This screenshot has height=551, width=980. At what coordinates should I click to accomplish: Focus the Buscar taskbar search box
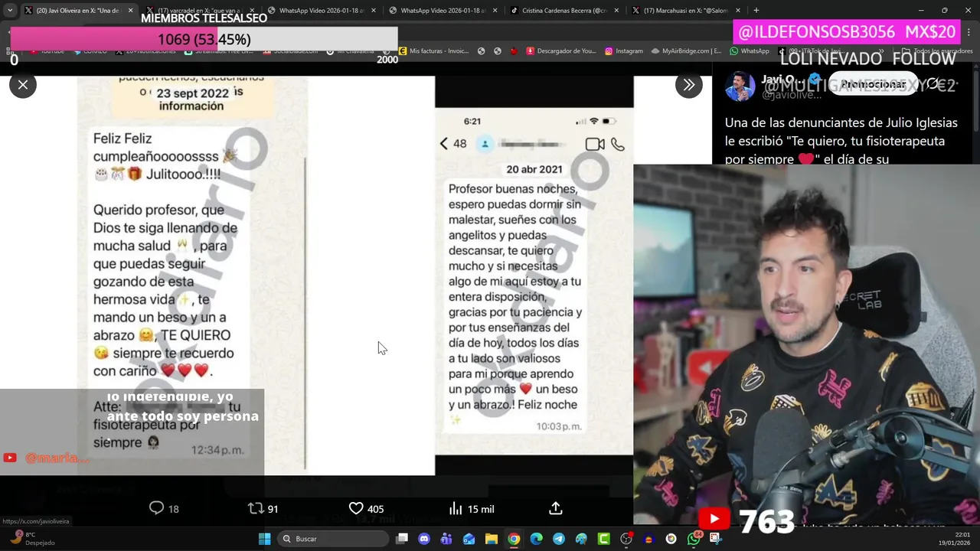click(333, 539)
